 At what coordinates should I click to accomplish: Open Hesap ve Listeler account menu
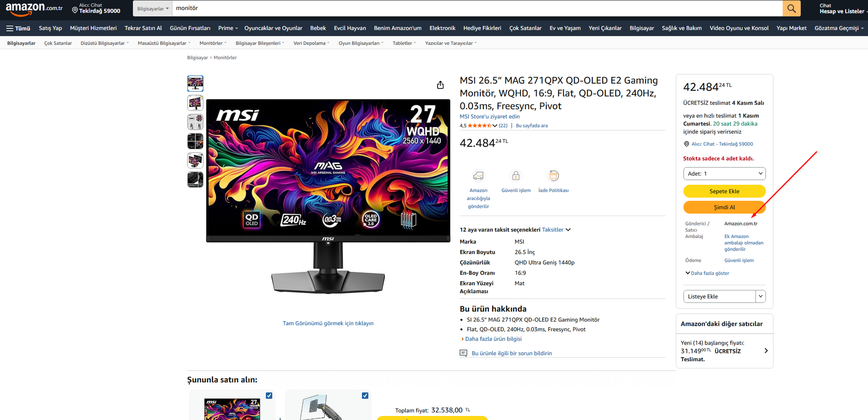[x=842, y=9]
